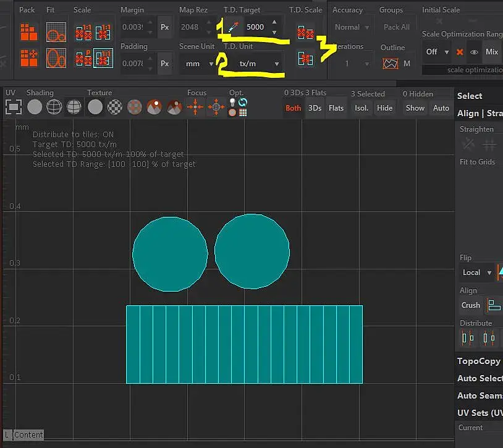This screenshot has height=448, width=503.
Task: Click the Isol. button
Action: pos(361,108)
